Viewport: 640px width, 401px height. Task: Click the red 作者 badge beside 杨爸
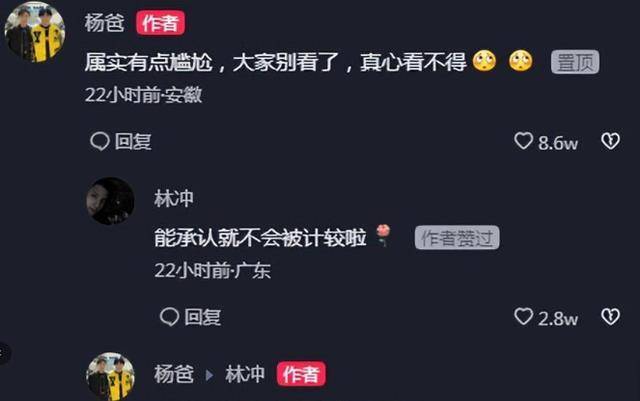[160, 23]
